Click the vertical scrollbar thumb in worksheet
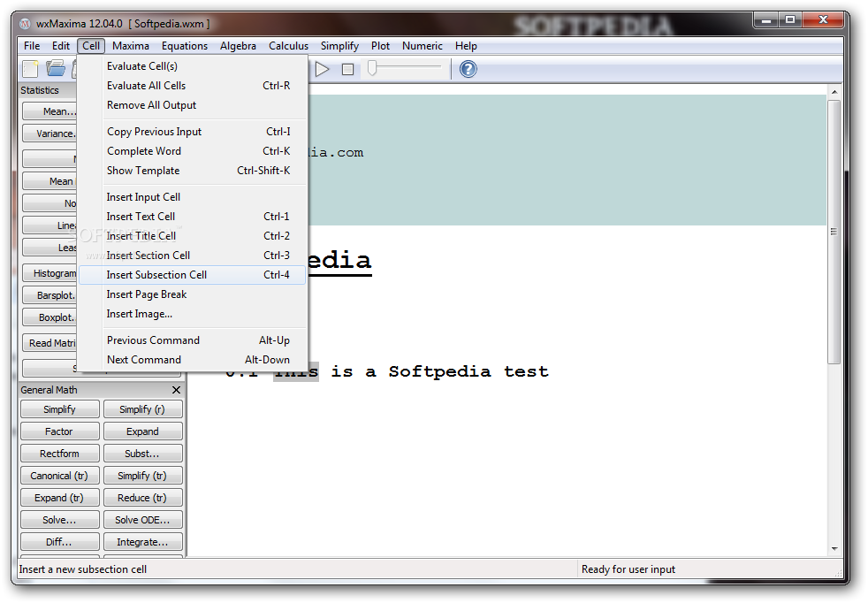The height and width of the screenshot is (603, 868). pyautogui.click(x=834, y=232)
